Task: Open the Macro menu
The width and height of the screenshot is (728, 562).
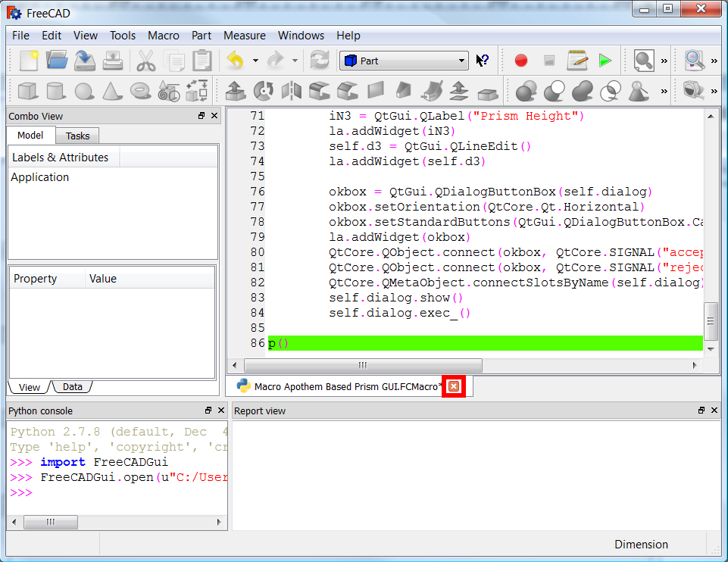Action: tap(164, 36)
